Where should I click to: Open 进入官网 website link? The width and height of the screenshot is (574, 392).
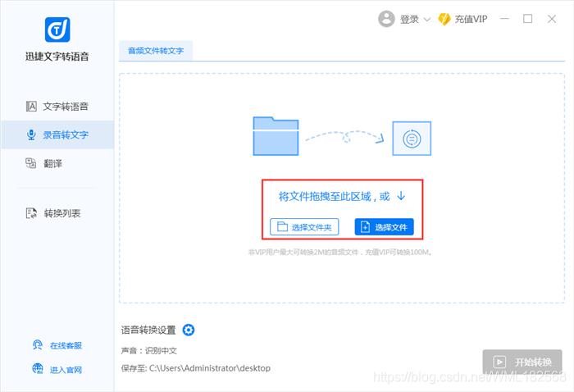[66, 370]
